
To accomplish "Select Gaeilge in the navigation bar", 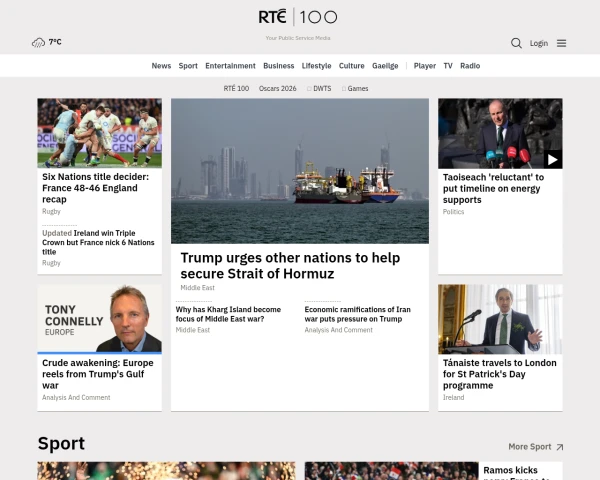I will click(385, 66).
